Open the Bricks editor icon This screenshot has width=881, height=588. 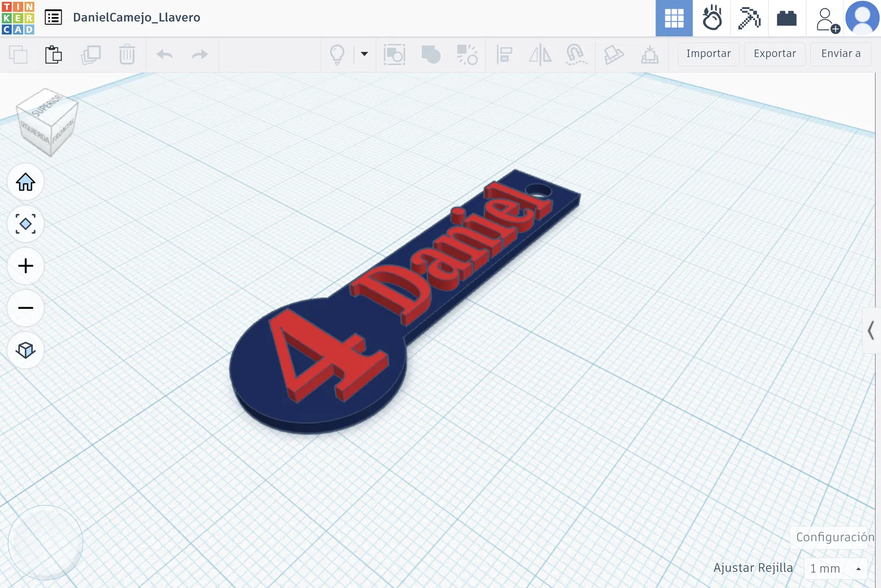tap(787, 18)
